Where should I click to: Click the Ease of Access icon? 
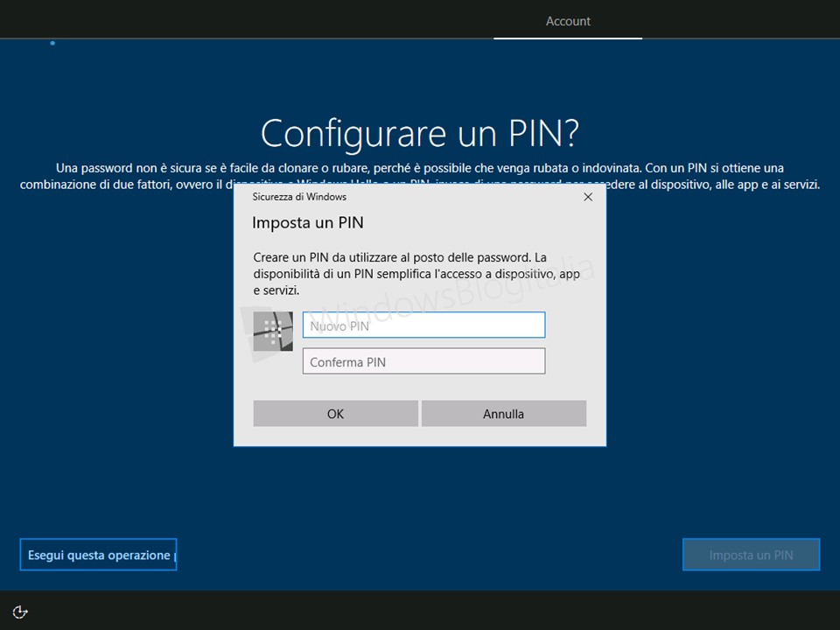[x=20, y=612]
